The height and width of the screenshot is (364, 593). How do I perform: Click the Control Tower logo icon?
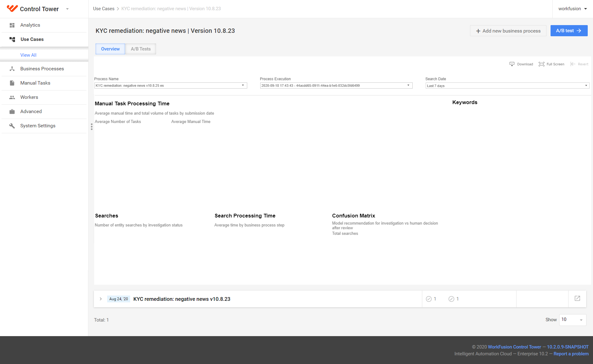[x=12, y=9]
